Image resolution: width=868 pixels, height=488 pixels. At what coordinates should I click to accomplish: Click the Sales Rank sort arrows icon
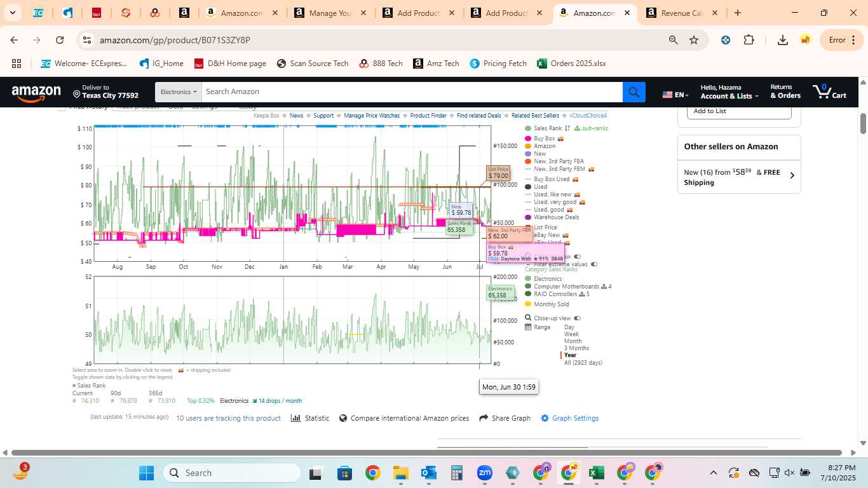567,128
